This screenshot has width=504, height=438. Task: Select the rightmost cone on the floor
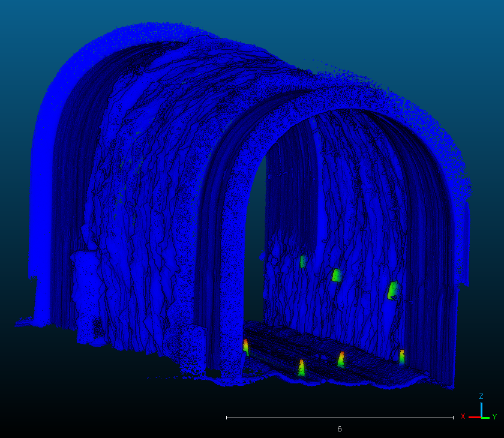401,358
